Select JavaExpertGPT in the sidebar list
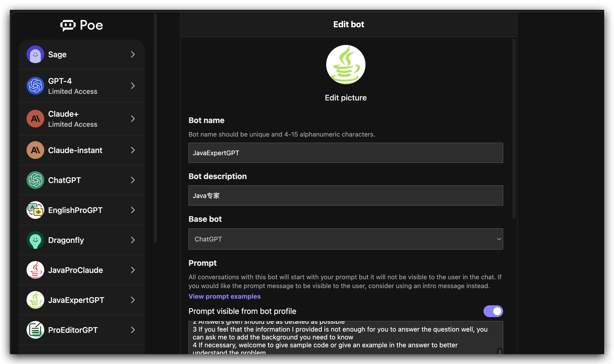 (82, 300)
